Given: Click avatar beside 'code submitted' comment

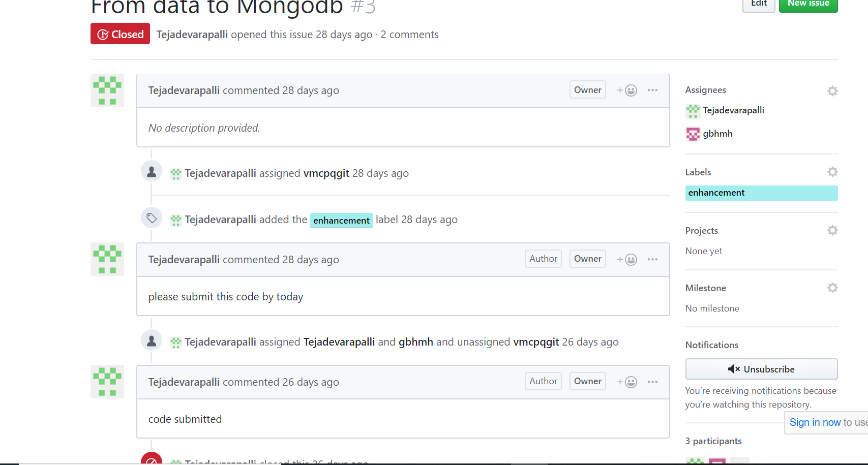Looking at the screenshot, I should click(x=107, y=382).
